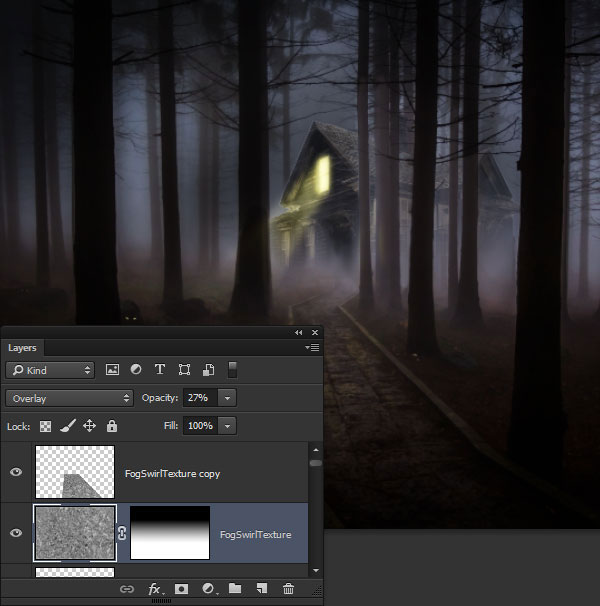Create a new group folder

pyautogui.click(x=235, y=589)
